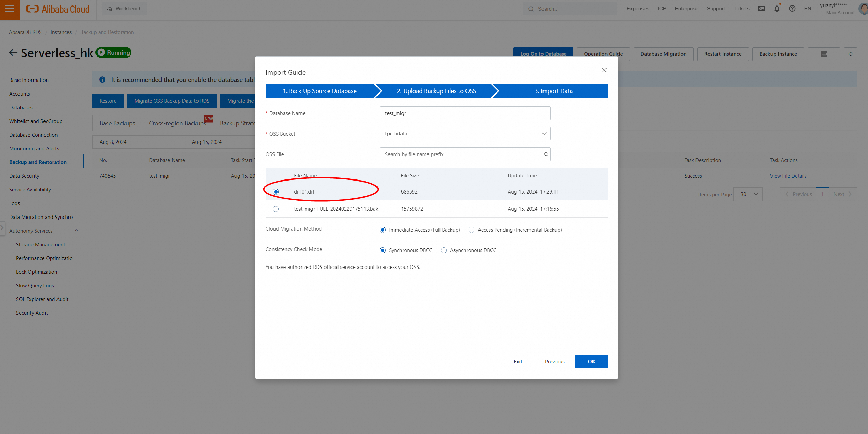Collapse the Autonomy Services section

click(x=76, y=231)
